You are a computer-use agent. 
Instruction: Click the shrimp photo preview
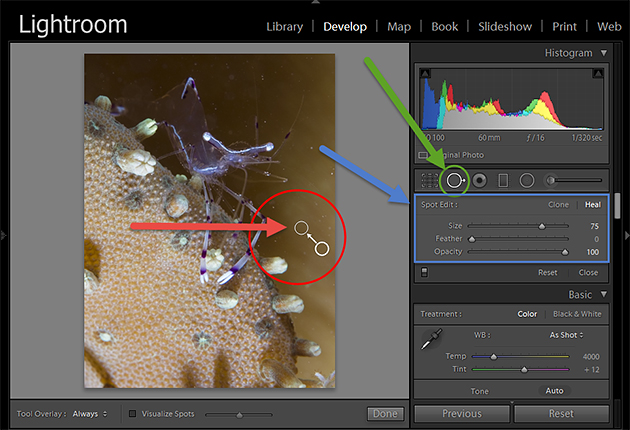tap(209, 221)
